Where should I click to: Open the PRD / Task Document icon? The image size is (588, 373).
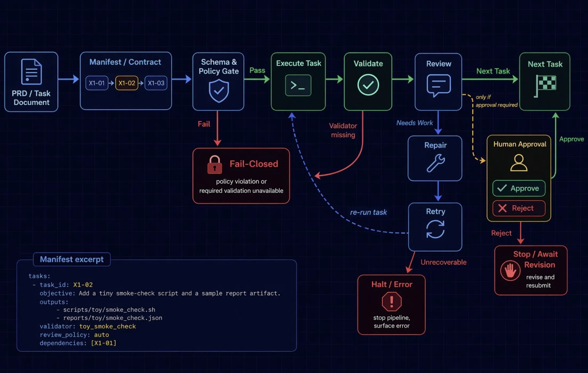tap(31, 72)
